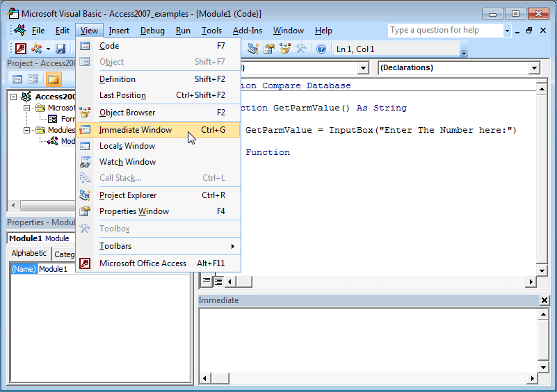Screen dimensions: 557x392
Task: Collapse the Microsoft Access Class Objects folder
Action: coord(26,108)
